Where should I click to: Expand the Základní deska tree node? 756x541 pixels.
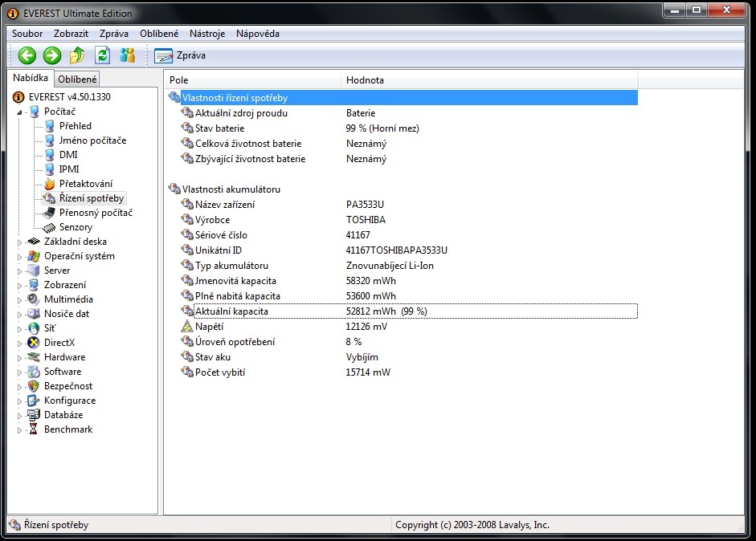[x=21, y=242]
